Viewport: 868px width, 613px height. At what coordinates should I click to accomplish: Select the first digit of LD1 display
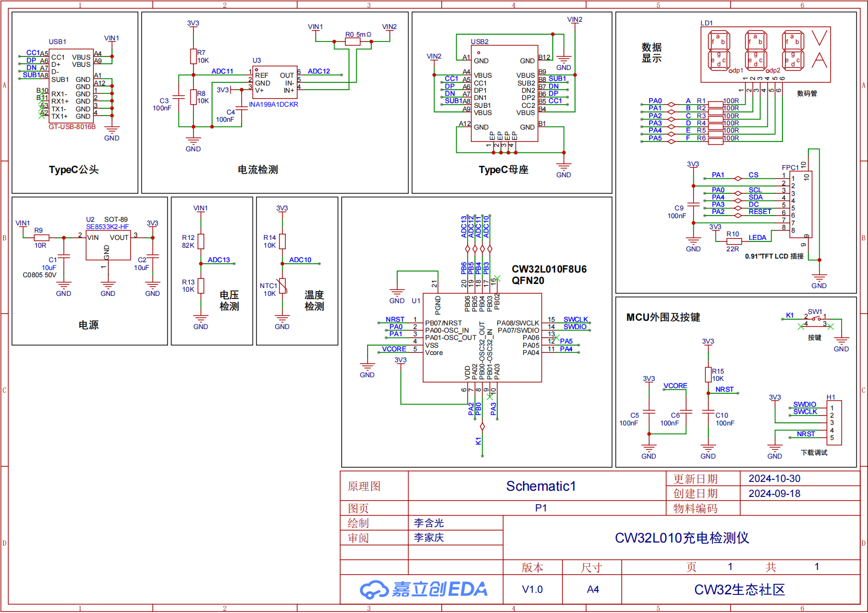coord(719,51)
